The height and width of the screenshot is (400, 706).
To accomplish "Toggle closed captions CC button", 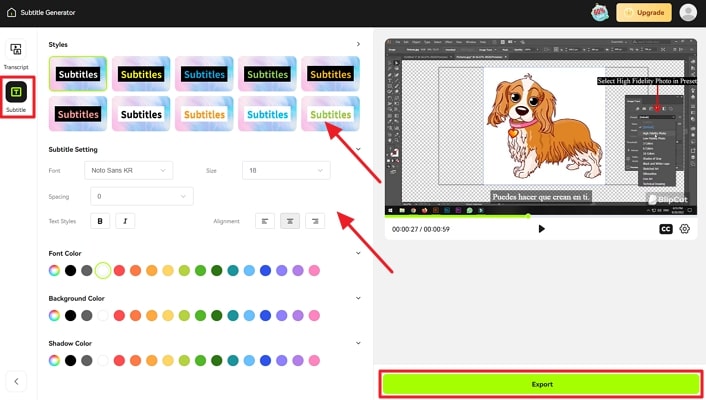I will pos(665,229).
